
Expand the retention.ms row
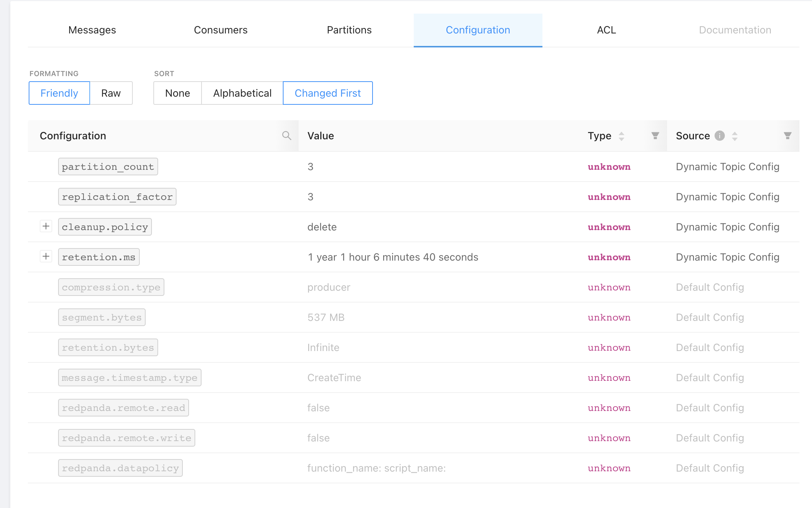point(46,256)
